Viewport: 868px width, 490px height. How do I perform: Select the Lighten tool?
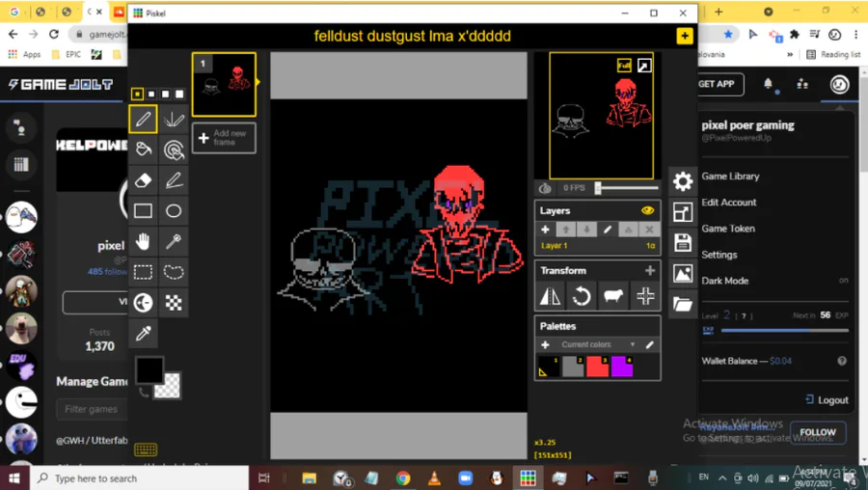(143, 303)
